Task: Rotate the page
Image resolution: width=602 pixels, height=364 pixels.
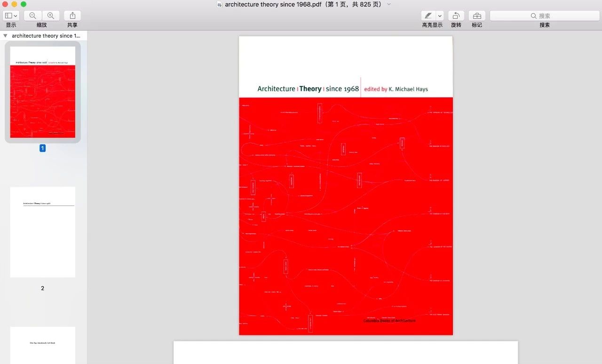Action: 456,16
